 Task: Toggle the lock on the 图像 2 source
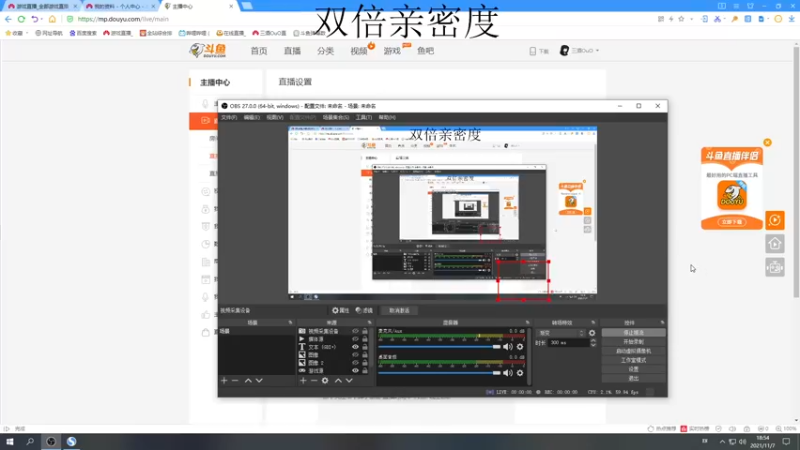(x=365, y=363)
